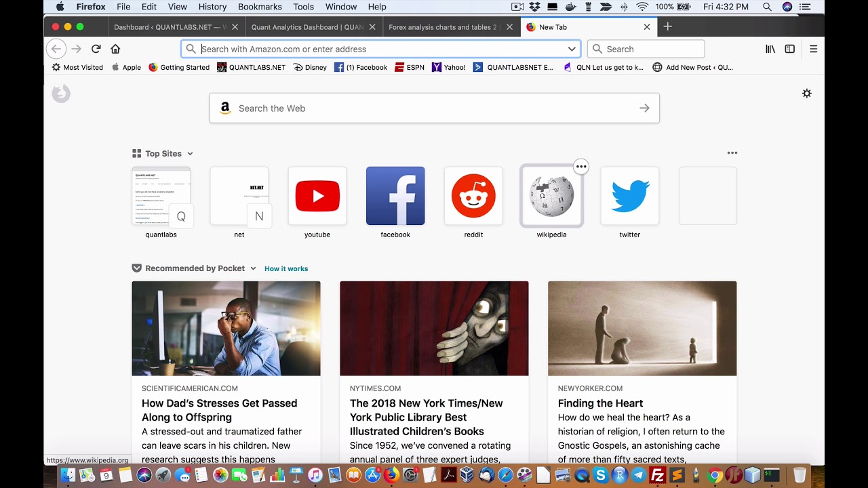Open the Top Sites section three-dot menu

[x=732, y=153]
